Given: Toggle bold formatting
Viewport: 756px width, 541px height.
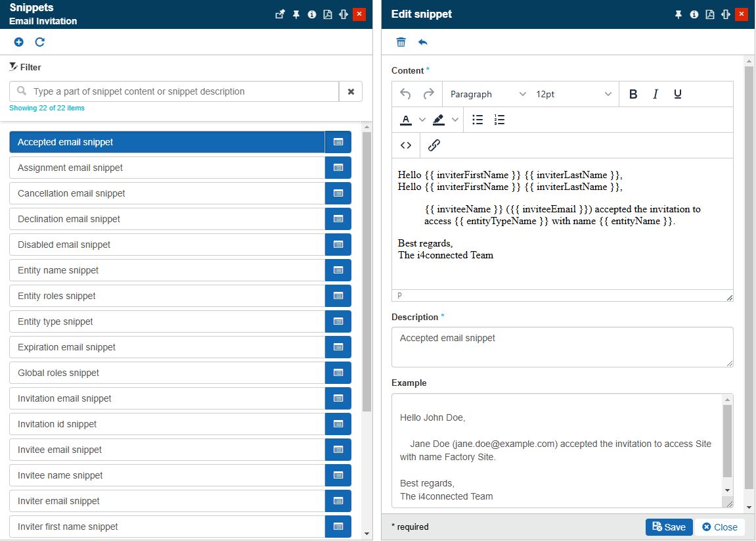Looking at the screenshot, I should click(x=633, y=94).
